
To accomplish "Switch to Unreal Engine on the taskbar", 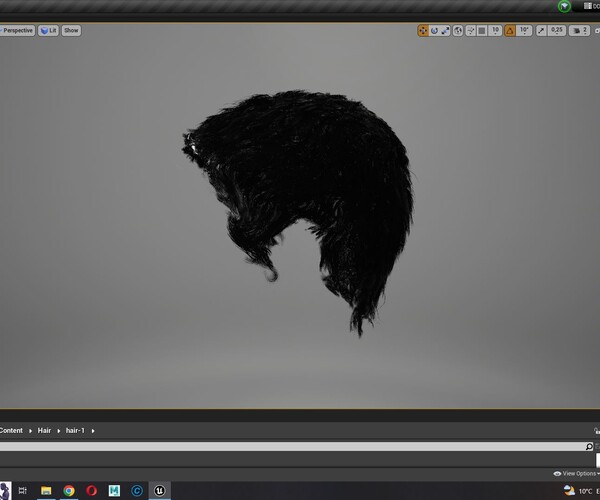I will (160, 490).
